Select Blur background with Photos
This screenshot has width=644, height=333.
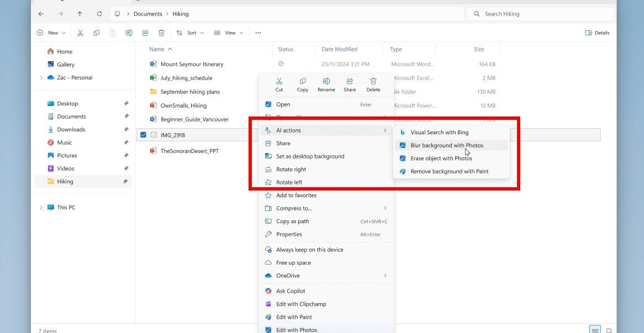click(x=446, y=145)
